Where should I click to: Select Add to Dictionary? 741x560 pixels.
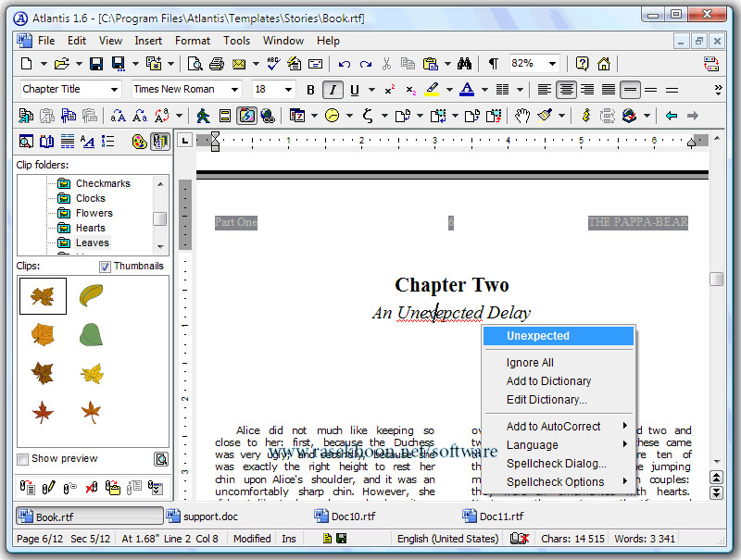coord(559,381)
